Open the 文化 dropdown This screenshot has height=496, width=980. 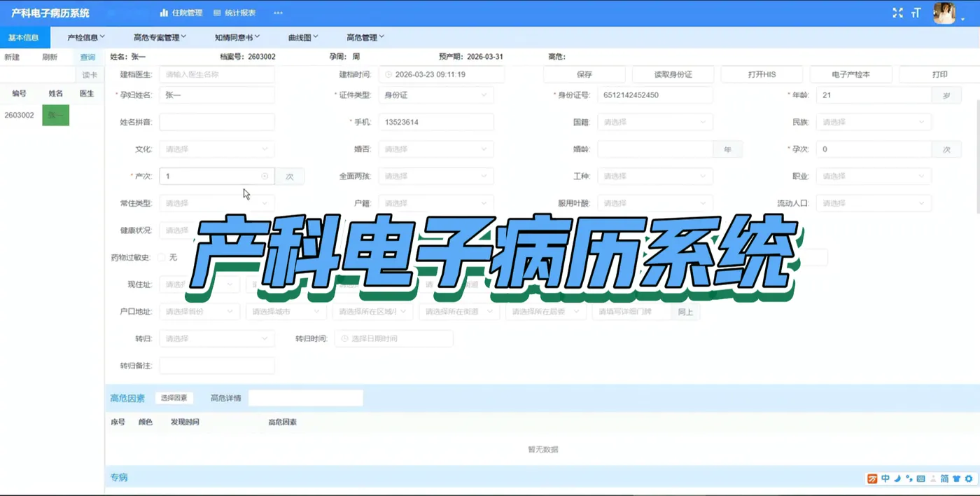pos(216,149)
